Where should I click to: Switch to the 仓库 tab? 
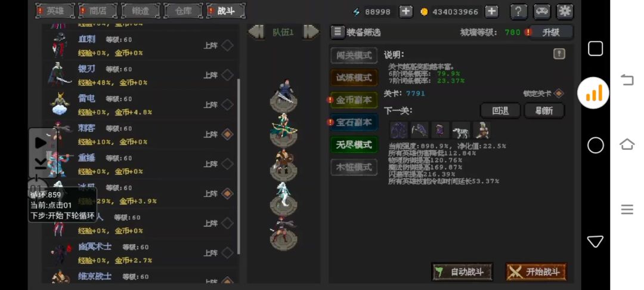coord(183,11)
